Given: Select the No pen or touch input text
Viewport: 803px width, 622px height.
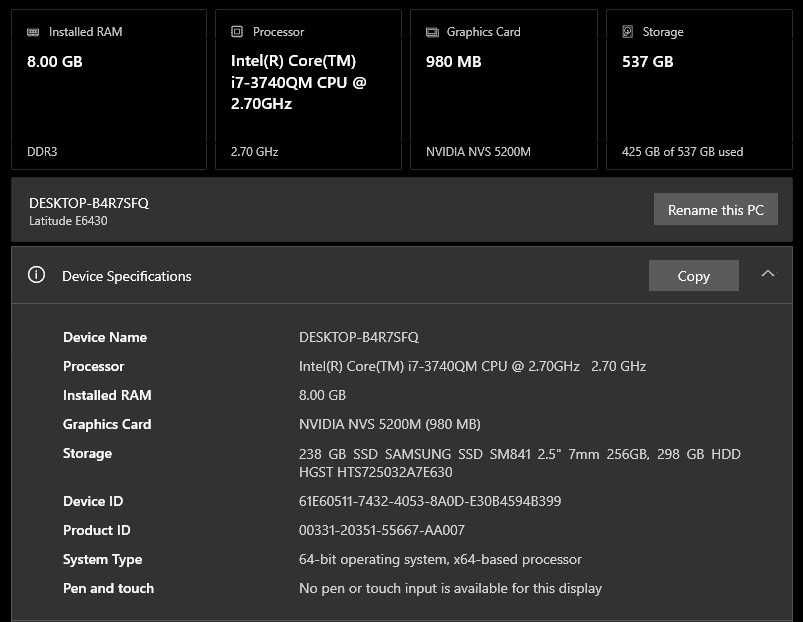Looking at the screenshot, I should 450,588.
